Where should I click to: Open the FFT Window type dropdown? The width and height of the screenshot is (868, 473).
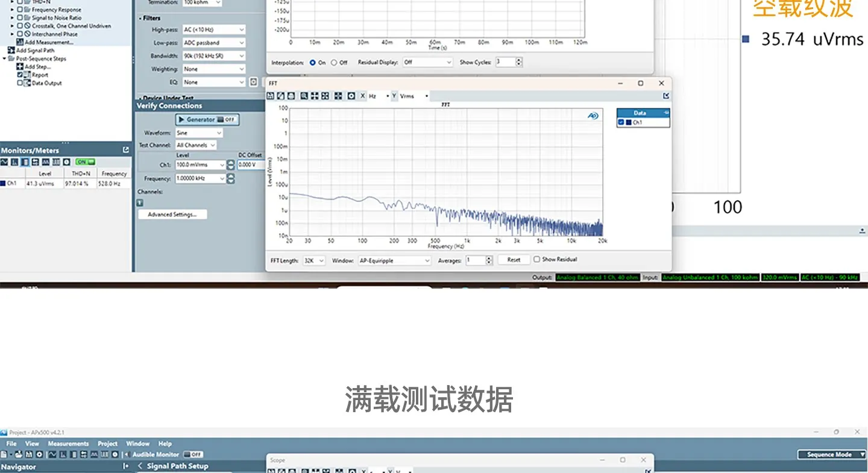tap(395, 260)
